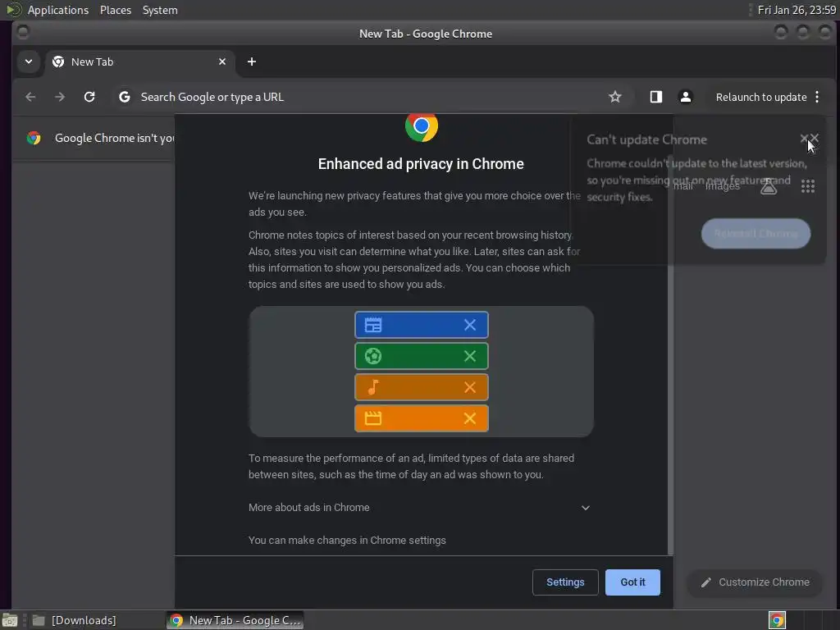Open the System menu

pos(160,10)
